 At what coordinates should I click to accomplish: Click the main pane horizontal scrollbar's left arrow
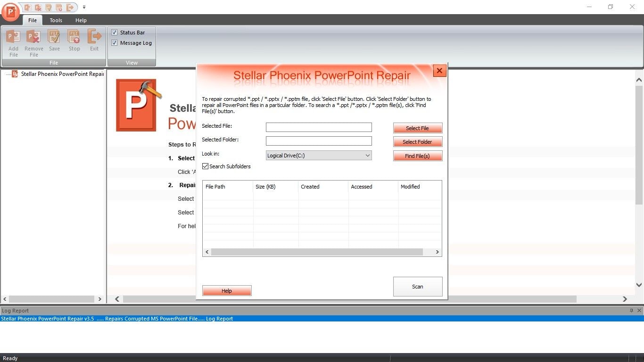(117, 299)
